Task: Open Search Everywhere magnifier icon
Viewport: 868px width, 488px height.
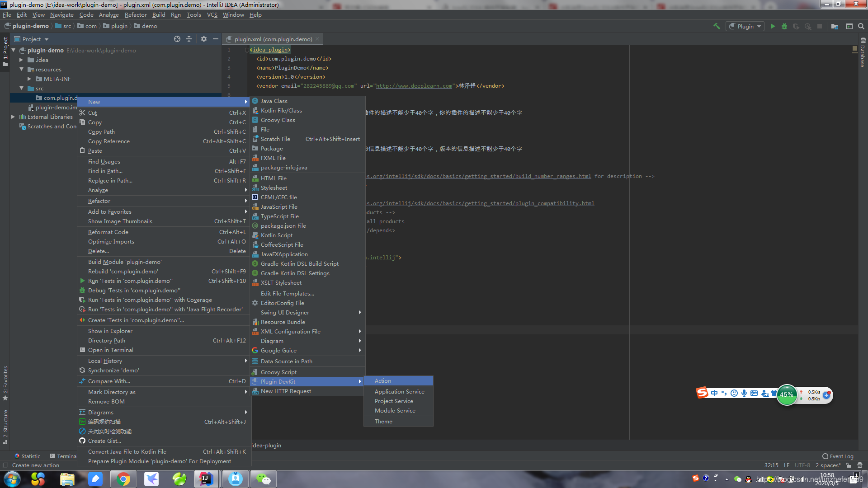Action: click(861, 26)
